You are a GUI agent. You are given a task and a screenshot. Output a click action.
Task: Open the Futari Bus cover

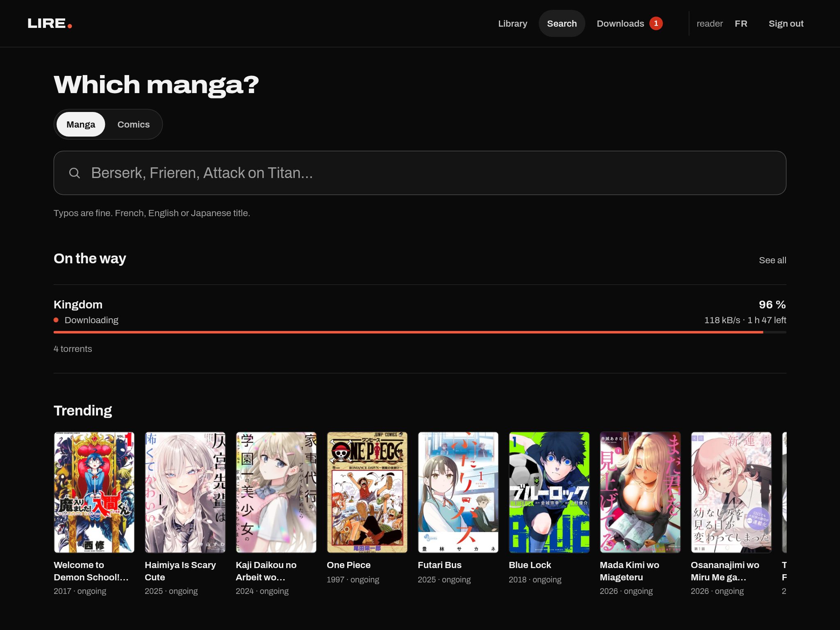coord(458,492)
